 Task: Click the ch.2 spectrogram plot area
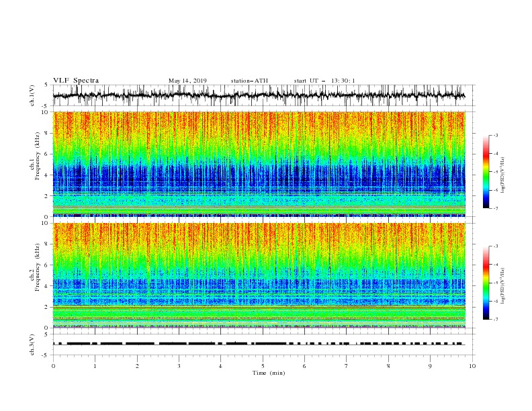pyautogui.click(x=259, y=275)
